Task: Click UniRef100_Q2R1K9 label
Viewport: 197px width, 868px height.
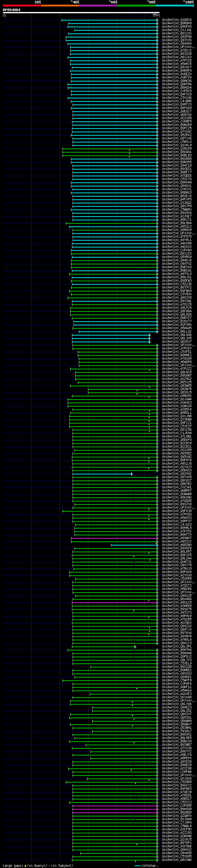Action: tap(177, 149)
